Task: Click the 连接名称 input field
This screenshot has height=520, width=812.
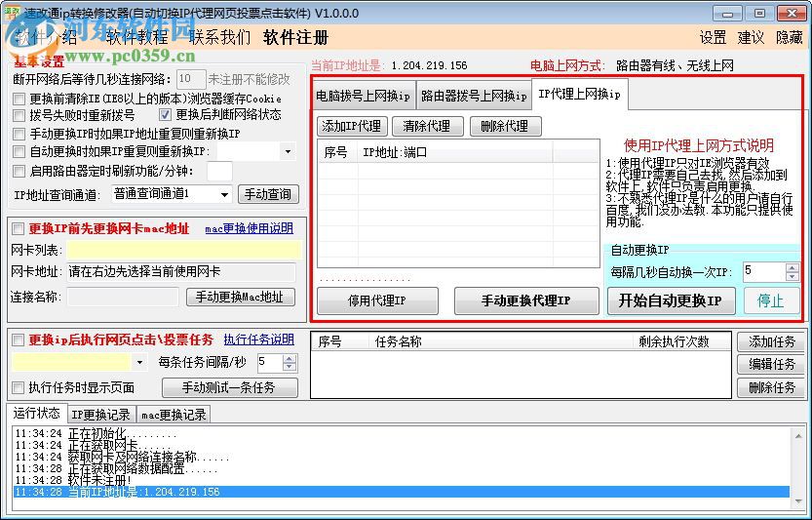Action: coord(123,297)
